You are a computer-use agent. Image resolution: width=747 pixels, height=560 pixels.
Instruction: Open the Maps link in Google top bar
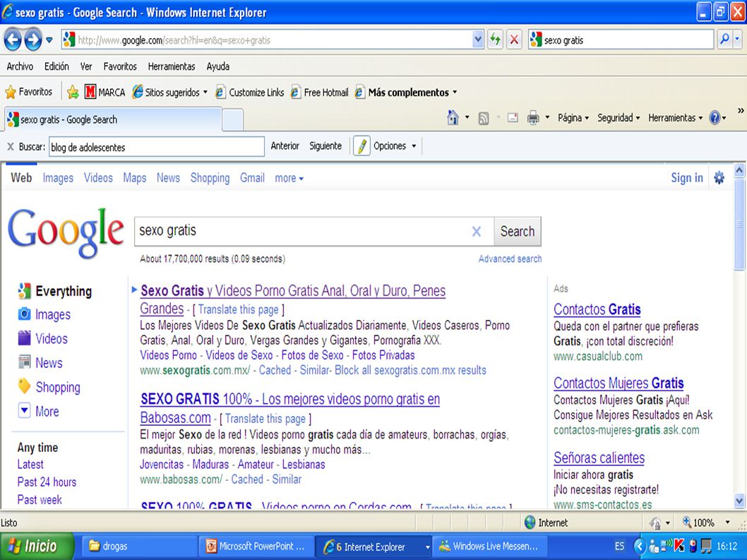point(135,178)
